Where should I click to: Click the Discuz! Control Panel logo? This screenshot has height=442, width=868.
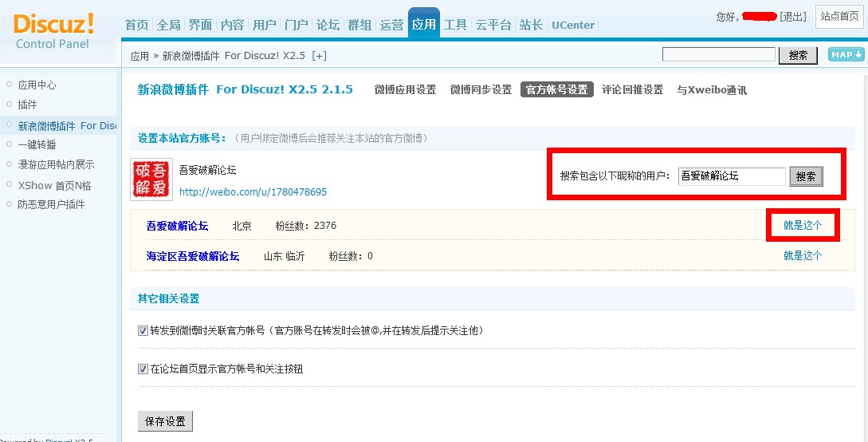[x=53, y=31]
